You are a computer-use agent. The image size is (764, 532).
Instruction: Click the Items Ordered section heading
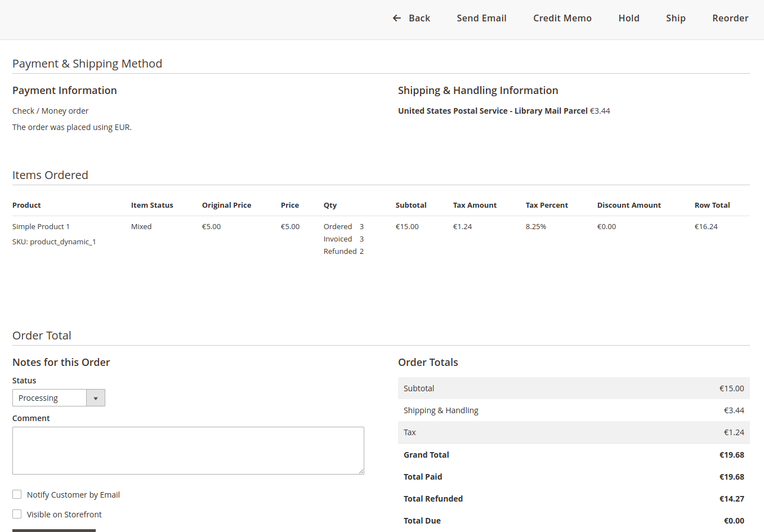coord(50,175)
